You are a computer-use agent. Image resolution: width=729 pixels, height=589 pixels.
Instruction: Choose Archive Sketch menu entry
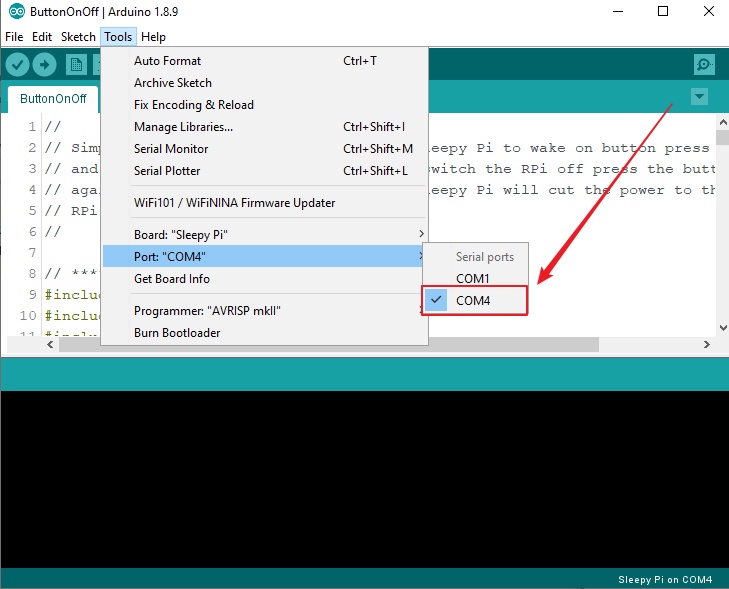[x=265, y=83]
